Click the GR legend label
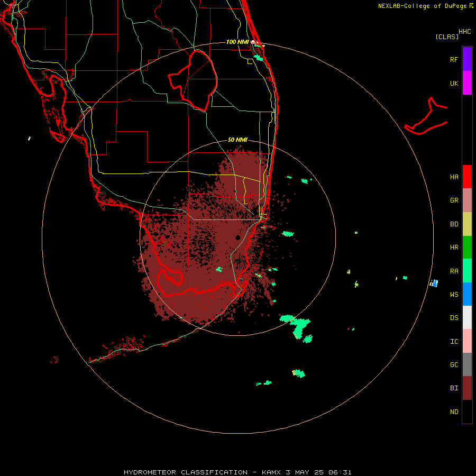Image resolution: width=476 pixels, height=476 pixels. [x=454, y=200]
